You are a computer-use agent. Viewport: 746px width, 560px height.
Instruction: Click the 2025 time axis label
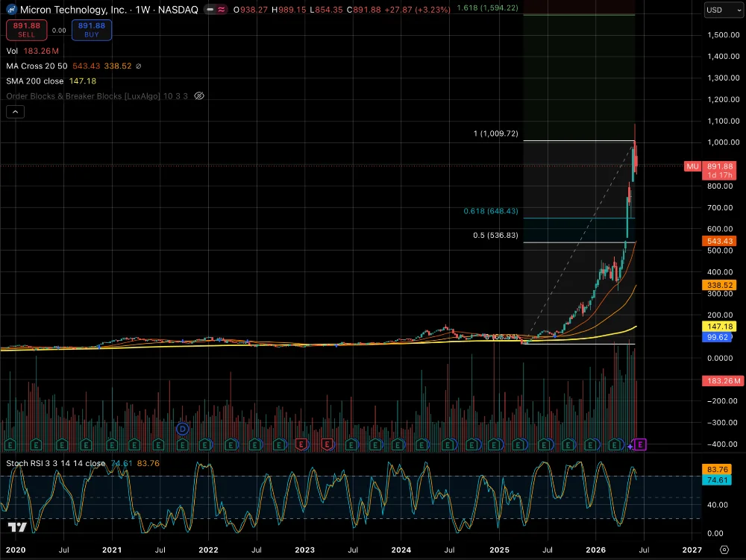(500, 550)
